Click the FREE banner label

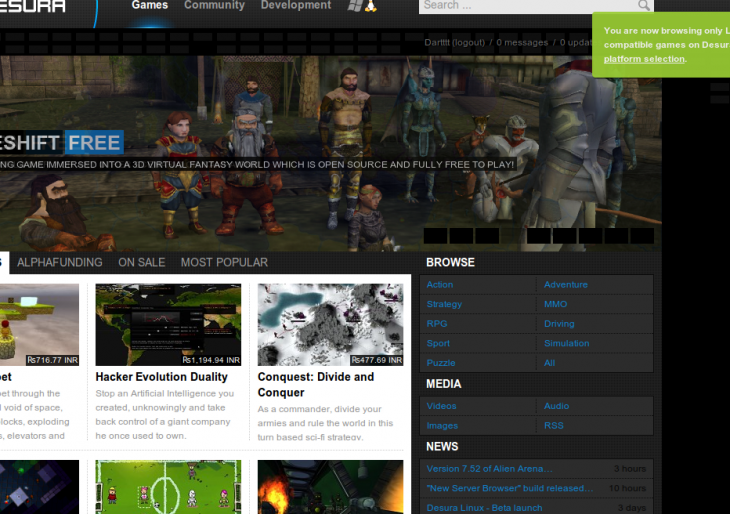[x=94, y=142]
